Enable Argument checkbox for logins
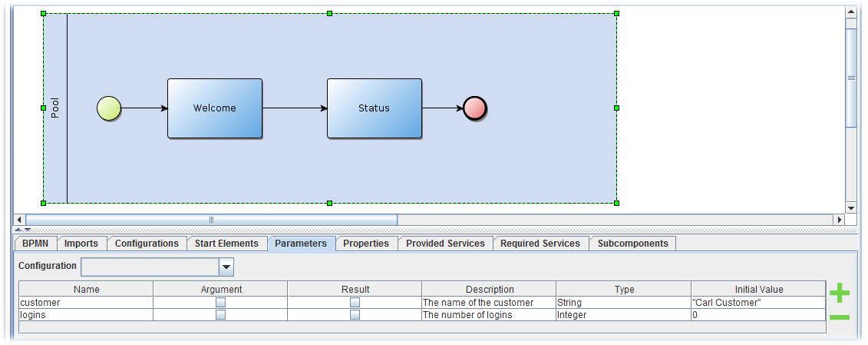The height and width of the screenshot is (345, 868). (x=220, y=315)
